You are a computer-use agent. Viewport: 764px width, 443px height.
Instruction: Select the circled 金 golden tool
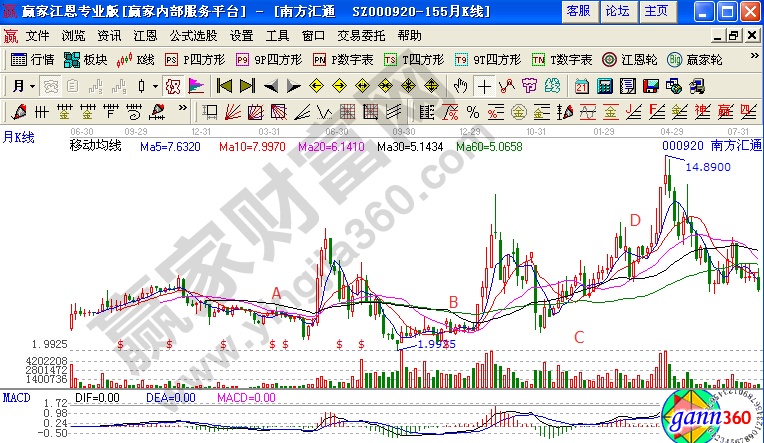[x=518, y=113]
